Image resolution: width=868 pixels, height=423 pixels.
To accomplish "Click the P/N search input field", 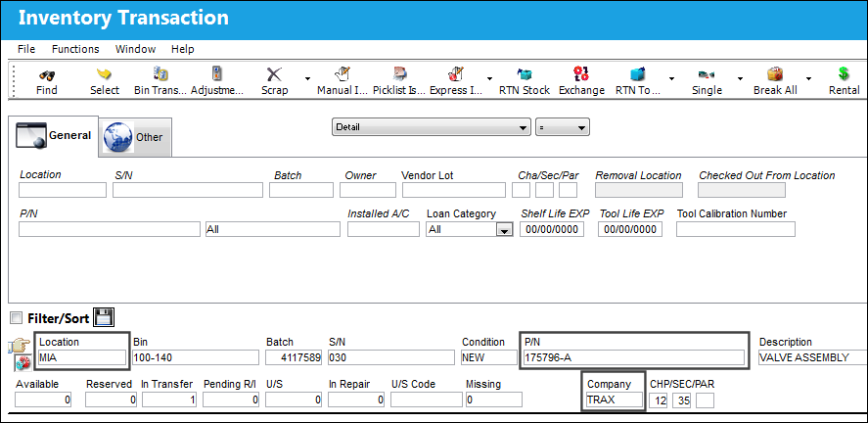I will 109,229.
